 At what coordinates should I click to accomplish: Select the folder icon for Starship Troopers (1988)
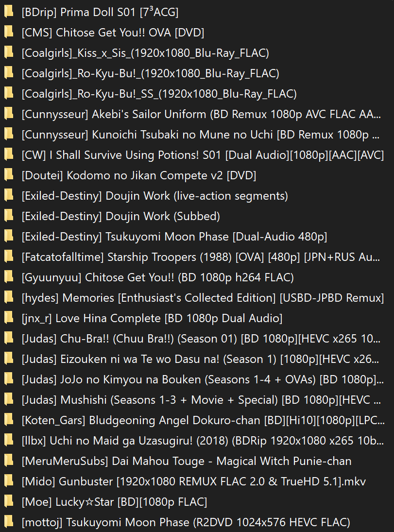click(8, 257)
